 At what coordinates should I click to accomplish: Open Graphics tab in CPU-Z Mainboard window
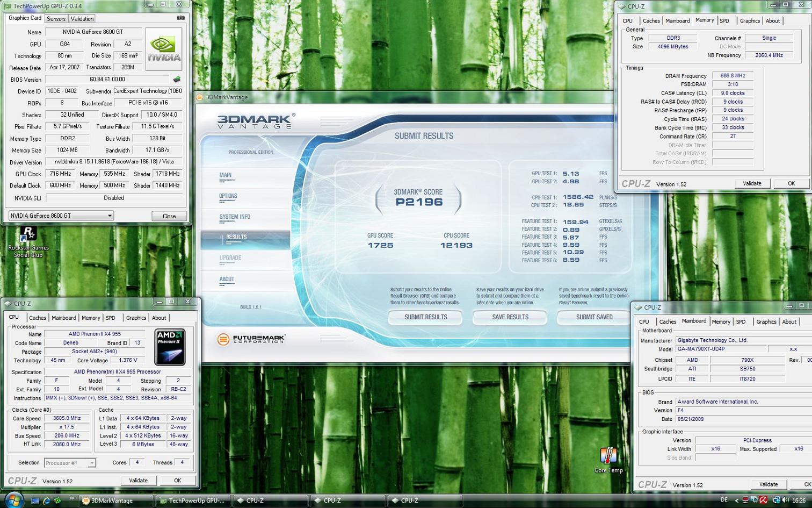point(766,322)
